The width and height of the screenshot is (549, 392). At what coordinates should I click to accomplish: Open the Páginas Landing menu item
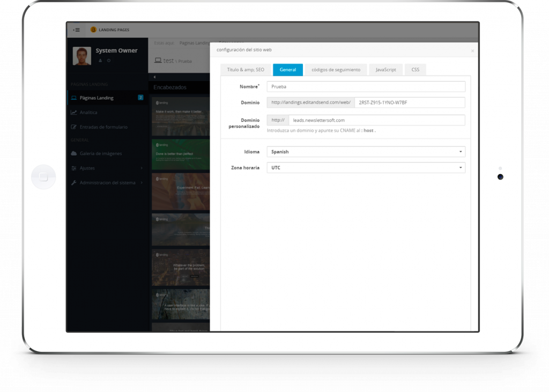click(x=107, y=98)
